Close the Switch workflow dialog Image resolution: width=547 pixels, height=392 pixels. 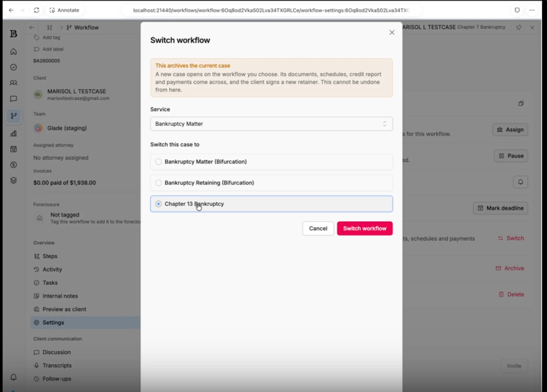point(392,32)
